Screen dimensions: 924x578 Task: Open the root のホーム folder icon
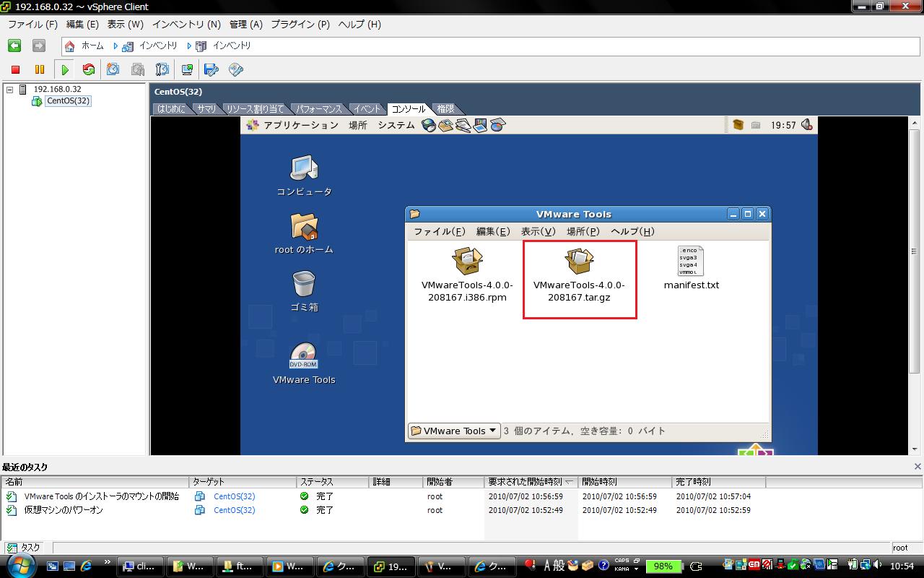pyautogui.click(x=304, y=233)
